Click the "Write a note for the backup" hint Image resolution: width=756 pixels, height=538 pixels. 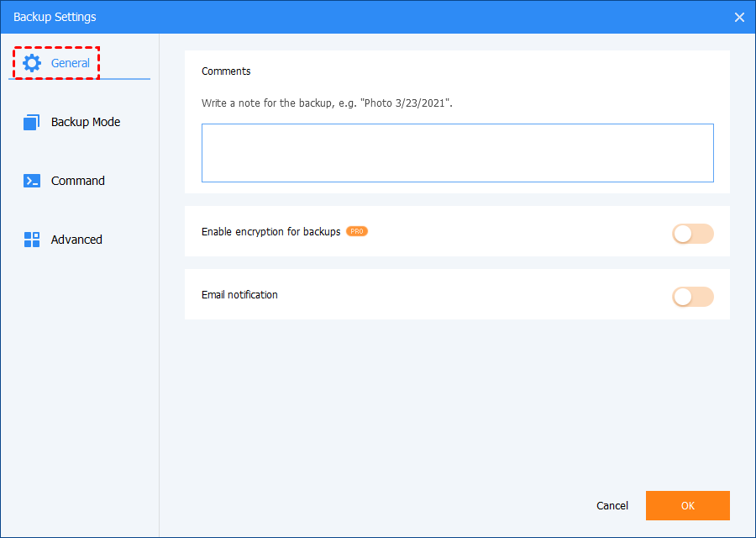(x=327, y=103)
